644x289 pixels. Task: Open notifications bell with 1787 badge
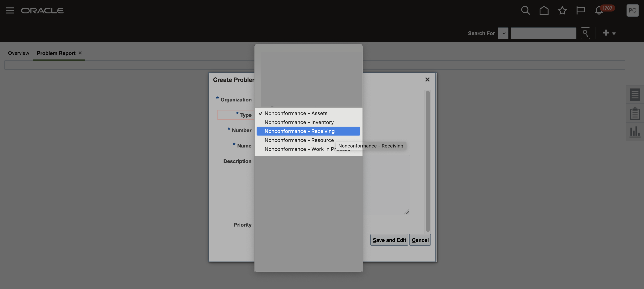point(599,10)
